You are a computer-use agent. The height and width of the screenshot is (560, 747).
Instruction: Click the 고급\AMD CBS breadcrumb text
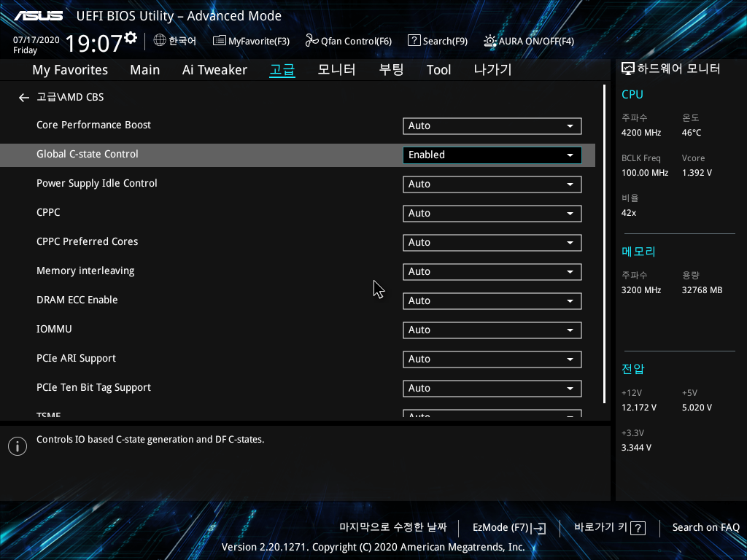70,97
